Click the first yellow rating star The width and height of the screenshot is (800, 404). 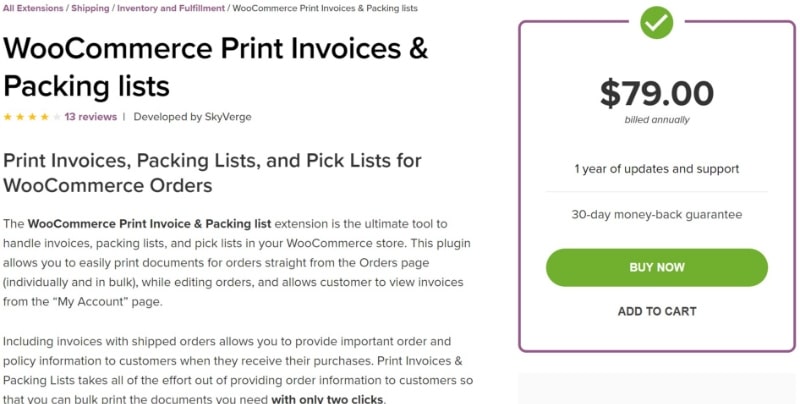[x=8, y=117]
